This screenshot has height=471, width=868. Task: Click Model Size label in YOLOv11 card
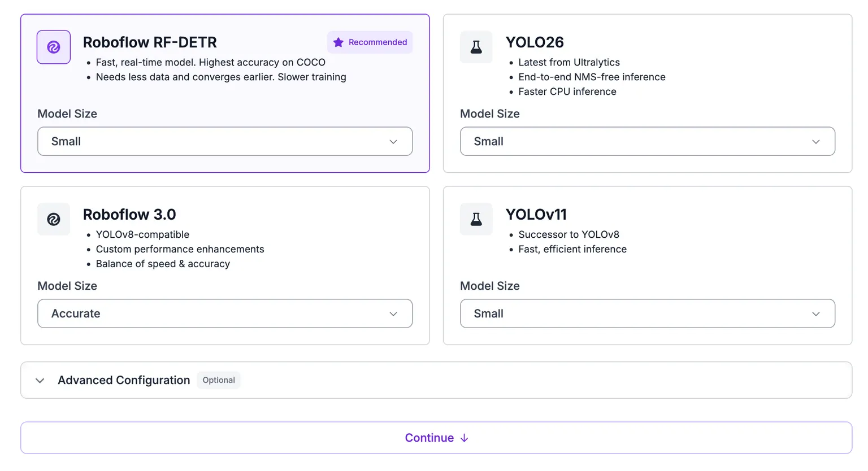490,286
